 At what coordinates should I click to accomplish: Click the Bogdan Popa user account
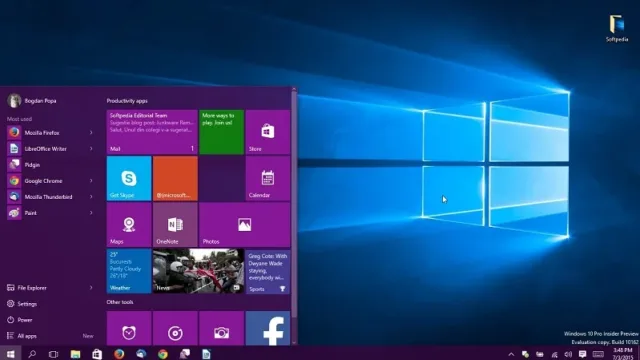point(32,100)
